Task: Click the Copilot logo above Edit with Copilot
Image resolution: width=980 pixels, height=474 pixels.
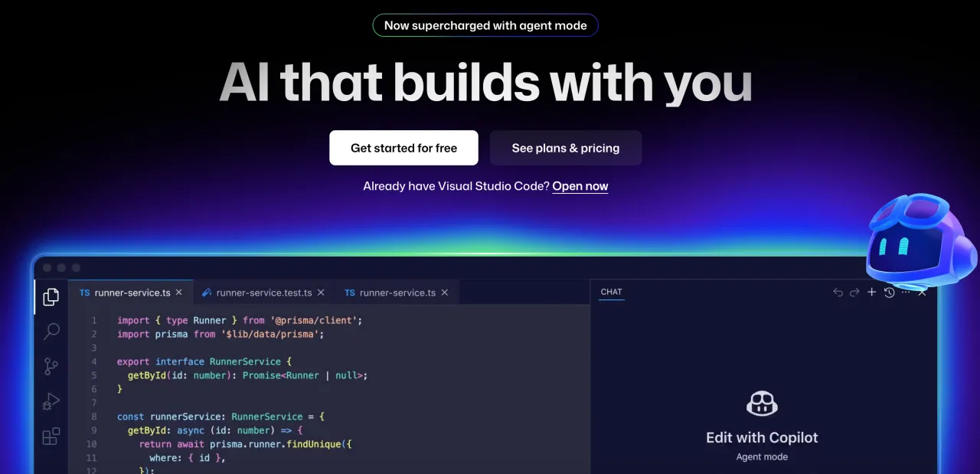Action: pos(762,404)
